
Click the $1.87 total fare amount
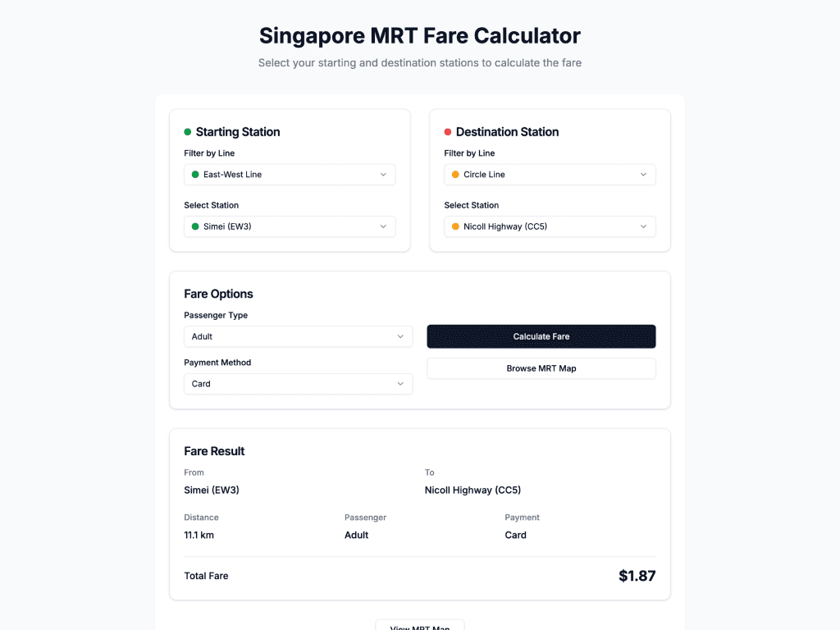tap(637, 576)
